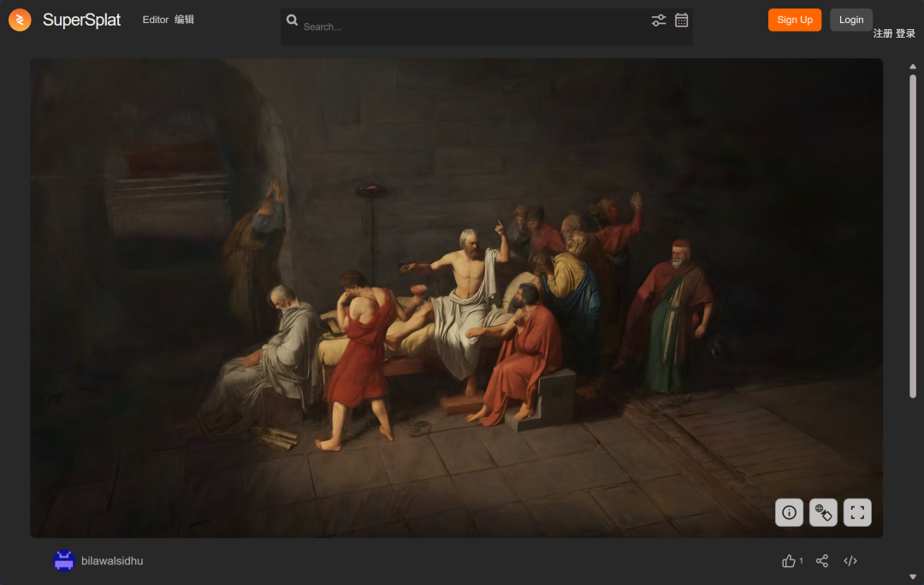Viewport: 924px width, 585px height.
Task: Click the Sign Up button
Action: [794, 20]
